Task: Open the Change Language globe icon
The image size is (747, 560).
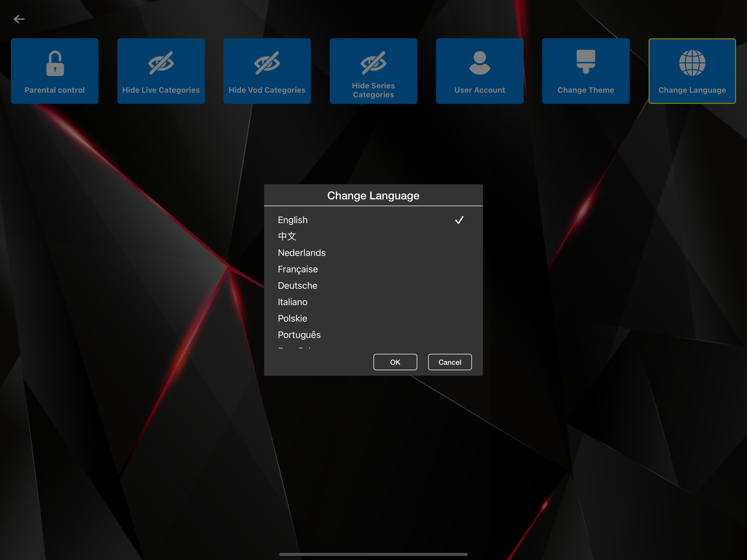Action: pos(691,71)
